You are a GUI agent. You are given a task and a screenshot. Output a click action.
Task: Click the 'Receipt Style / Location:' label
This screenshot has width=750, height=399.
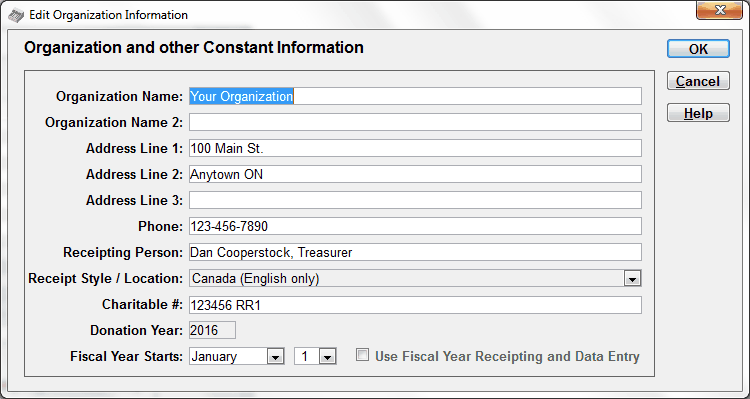pos(106,278)
